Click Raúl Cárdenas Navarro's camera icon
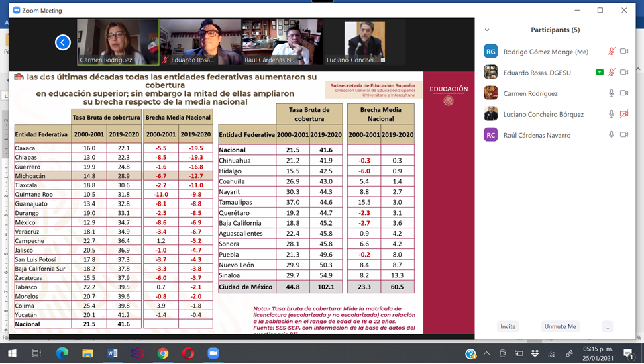The width and height of the screenshot is (644, 364). pyautogui.click(x=624, y=135)
